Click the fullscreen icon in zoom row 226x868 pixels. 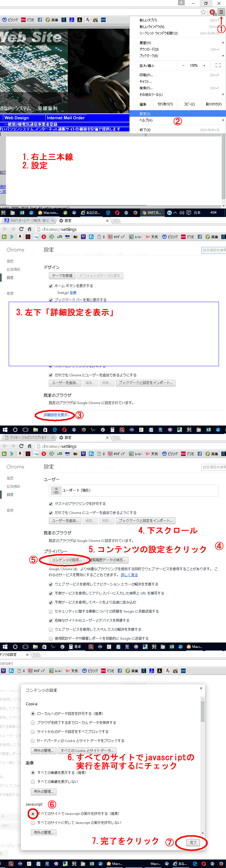tap(218, 66)
